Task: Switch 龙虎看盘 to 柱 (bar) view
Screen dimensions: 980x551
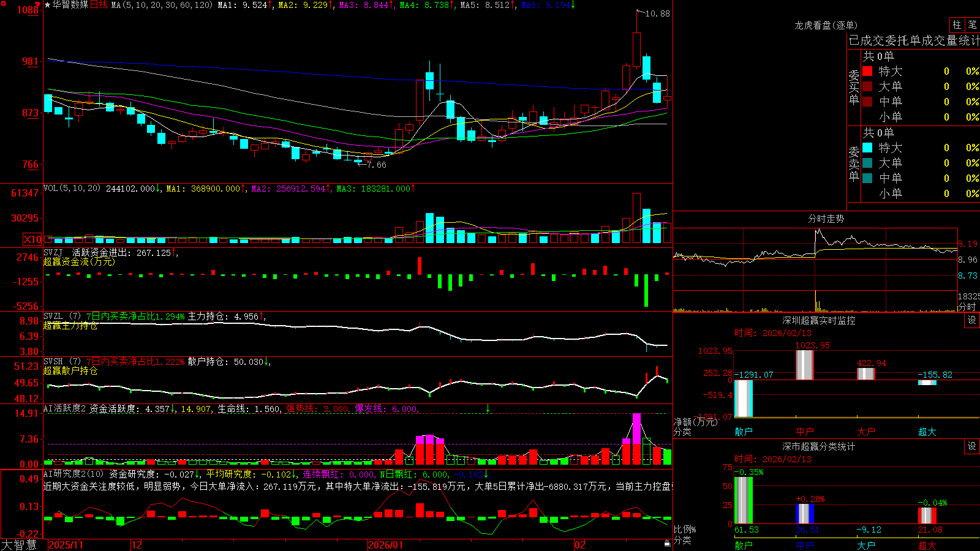Action: tap(957, 25)
